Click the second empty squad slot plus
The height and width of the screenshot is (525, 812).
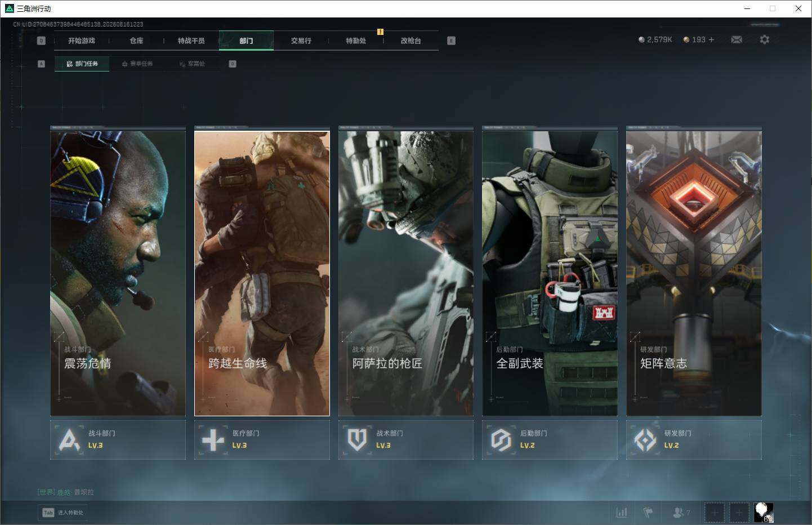point(739,513)
